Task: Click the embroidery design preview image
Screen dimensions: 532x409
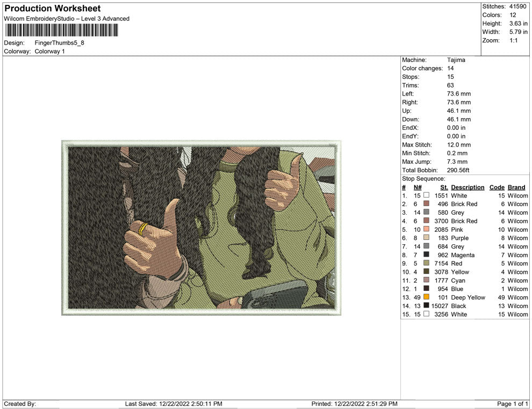Action: (201, 228)
